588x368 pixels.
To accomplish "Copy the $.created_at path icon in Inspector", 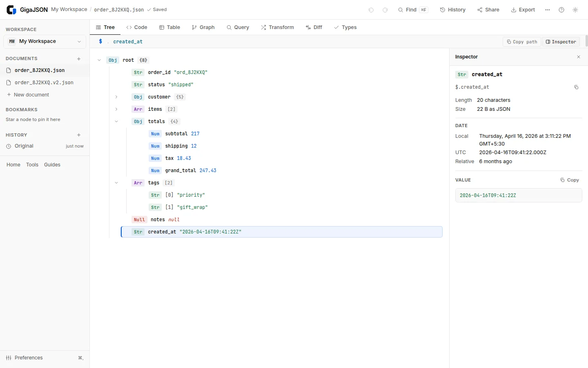I will coord(576,87).
